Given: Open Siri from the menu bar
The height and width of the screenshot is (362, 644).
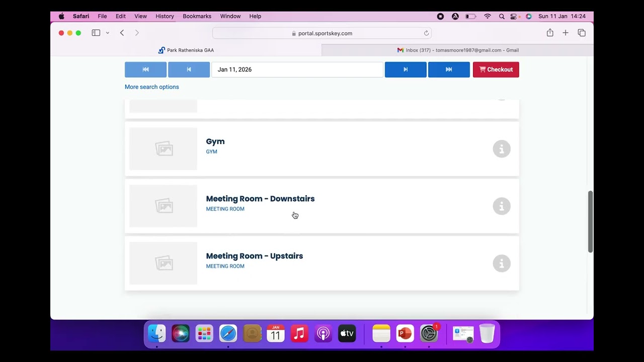Looking at the screenshot, I should point(529,16).
